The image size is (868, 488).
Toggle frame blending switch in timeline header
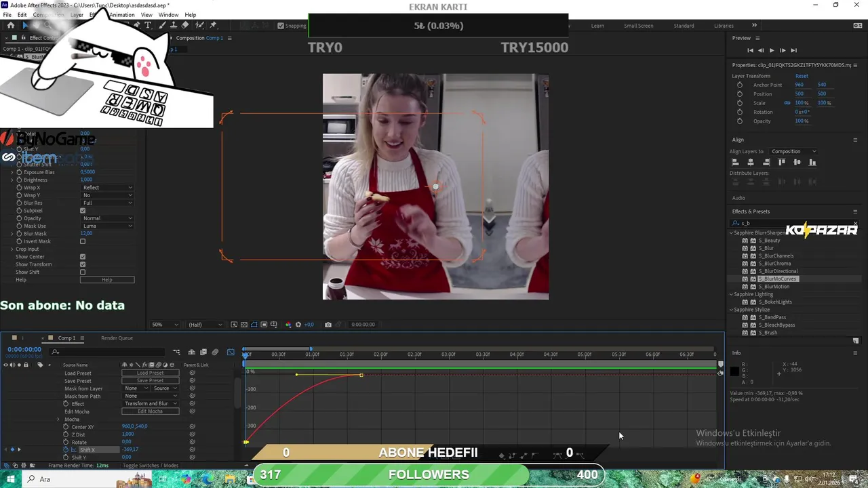click(x=203, y=352)
